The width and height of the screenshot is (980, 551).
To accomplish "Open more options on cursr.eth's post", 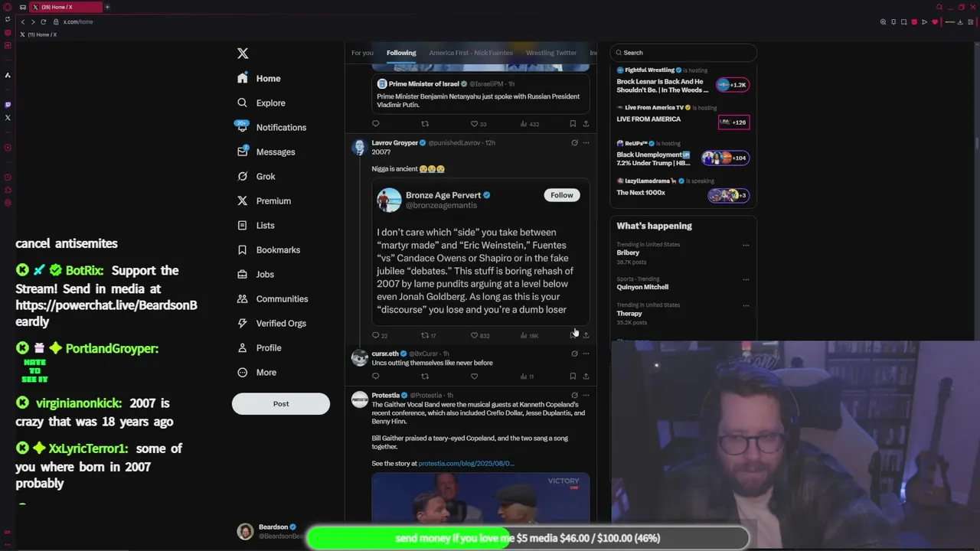I will (x=586, y=354).
